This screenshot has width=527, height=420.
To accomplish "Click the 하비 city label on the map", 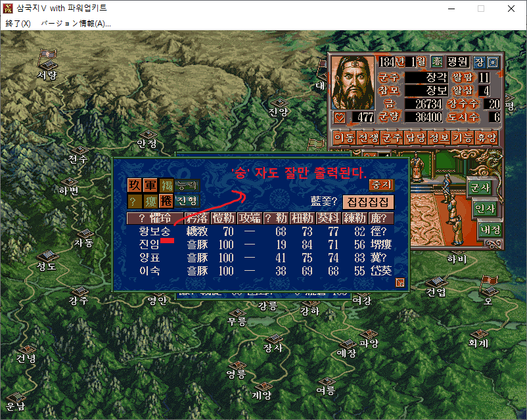I will (x=457, y=259).
